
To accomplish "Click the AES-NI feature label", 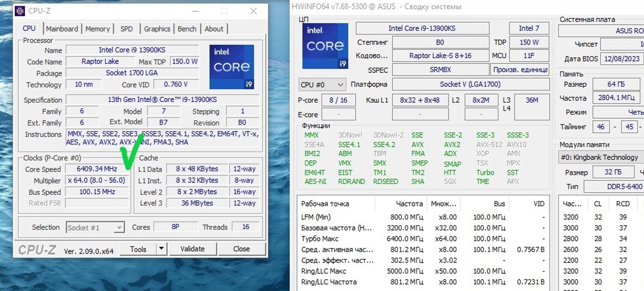I will (315, 182).
